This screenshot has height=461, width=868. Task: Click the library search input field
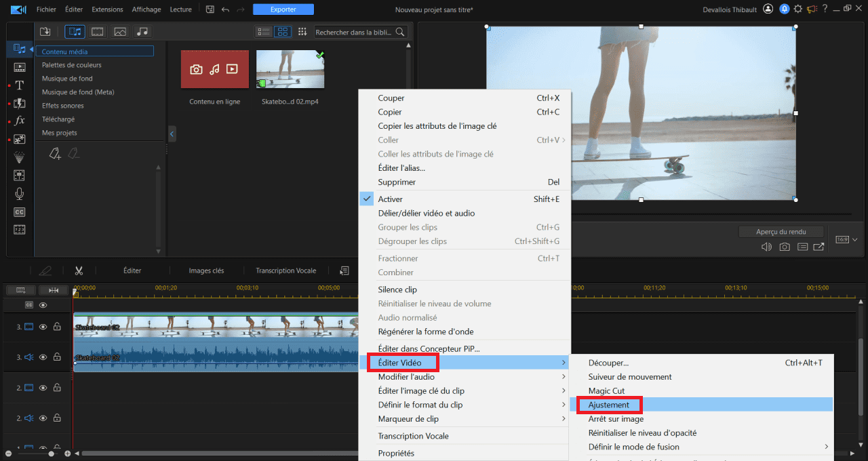click(x=355, y=32)
